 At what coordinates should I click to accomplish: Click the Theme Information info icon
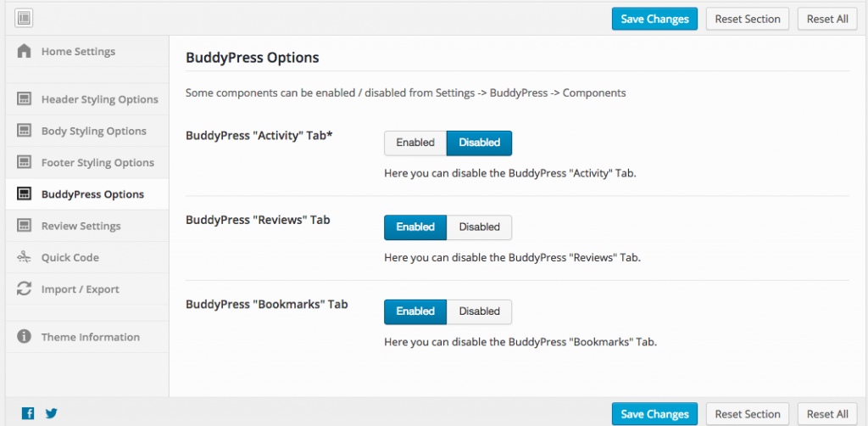tap(24, 336)
